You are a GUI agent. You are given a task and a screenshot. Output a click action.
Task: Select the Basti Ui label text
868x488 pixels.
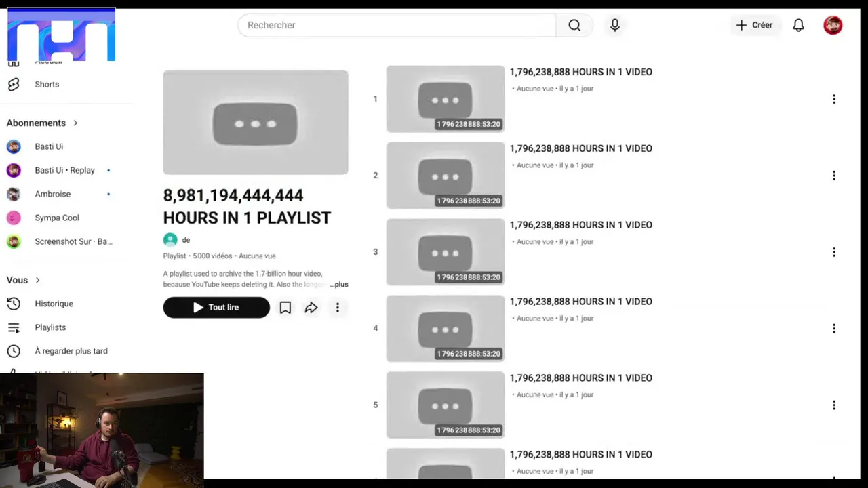(49, 146)
